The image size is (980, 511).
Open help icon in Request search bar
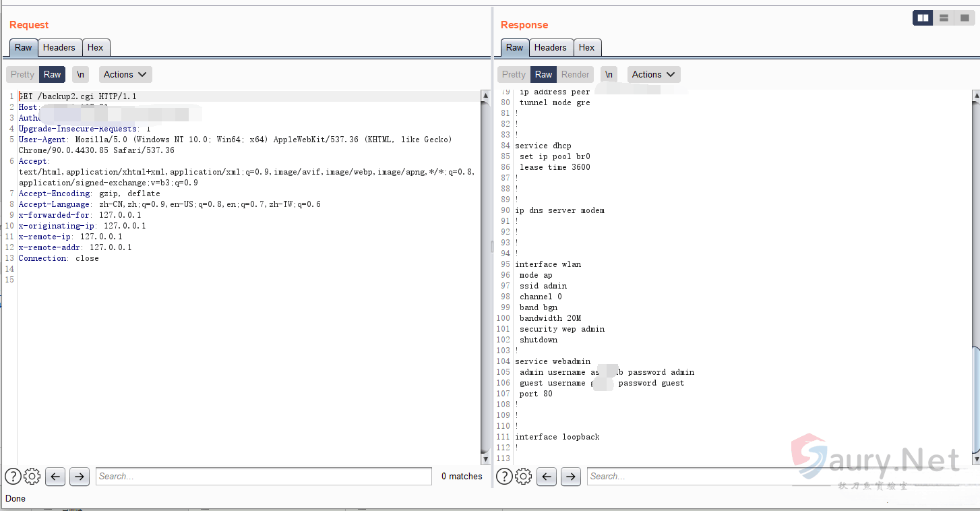click(x=13, y=477)
